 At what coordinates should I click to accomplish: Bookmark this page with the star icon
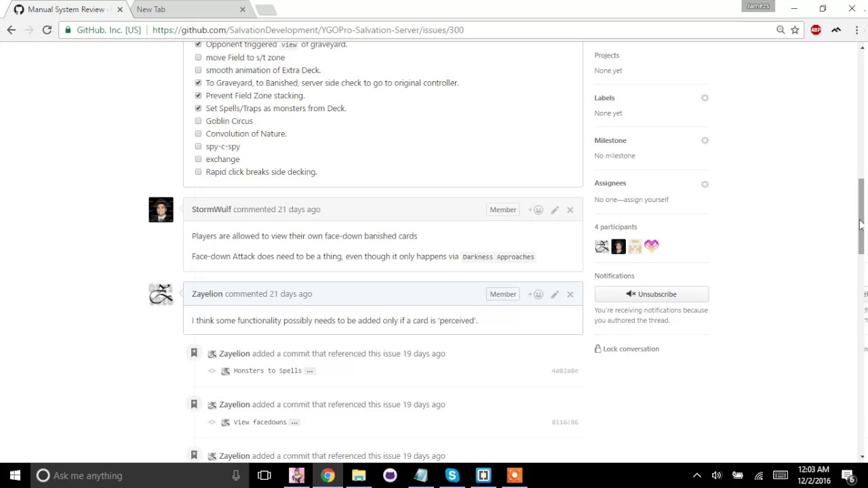click(795, 30)
